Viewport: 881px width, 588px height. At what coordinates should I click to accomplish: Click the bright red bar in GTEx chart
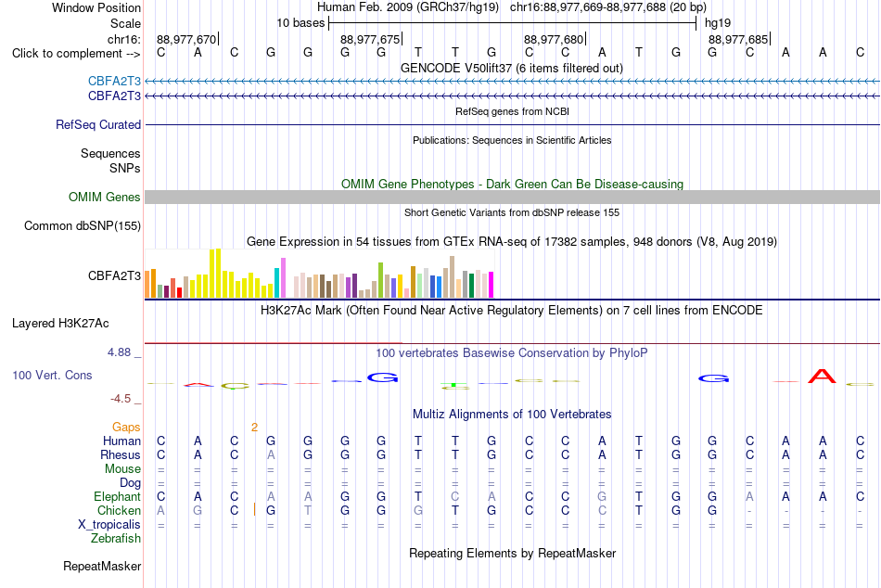(179, 292)
